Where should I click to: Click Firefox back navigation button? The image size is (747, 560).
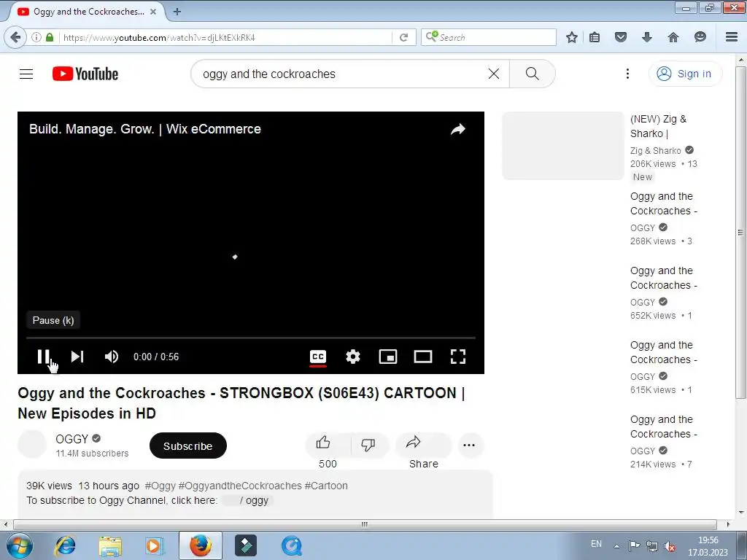point(16,37)
